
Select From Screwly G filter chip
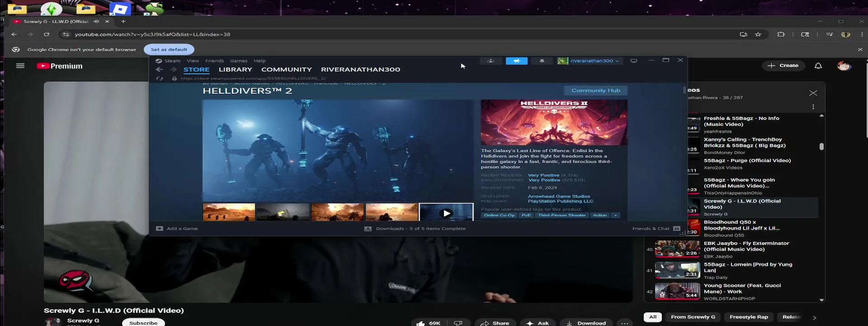pyautogui.click(x=693, y=317)
